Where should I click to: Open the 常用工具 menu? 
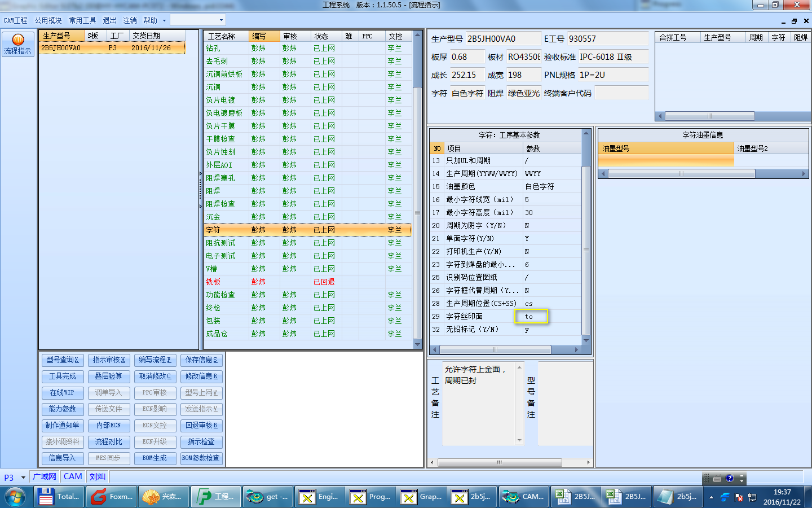pos(82,20)
